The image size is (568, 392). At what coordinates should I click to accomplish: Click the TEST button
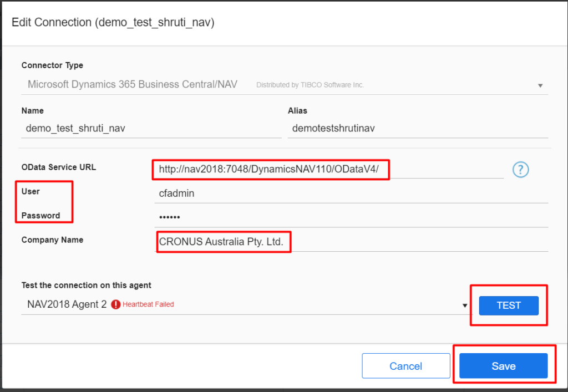[x=509, y=306]
